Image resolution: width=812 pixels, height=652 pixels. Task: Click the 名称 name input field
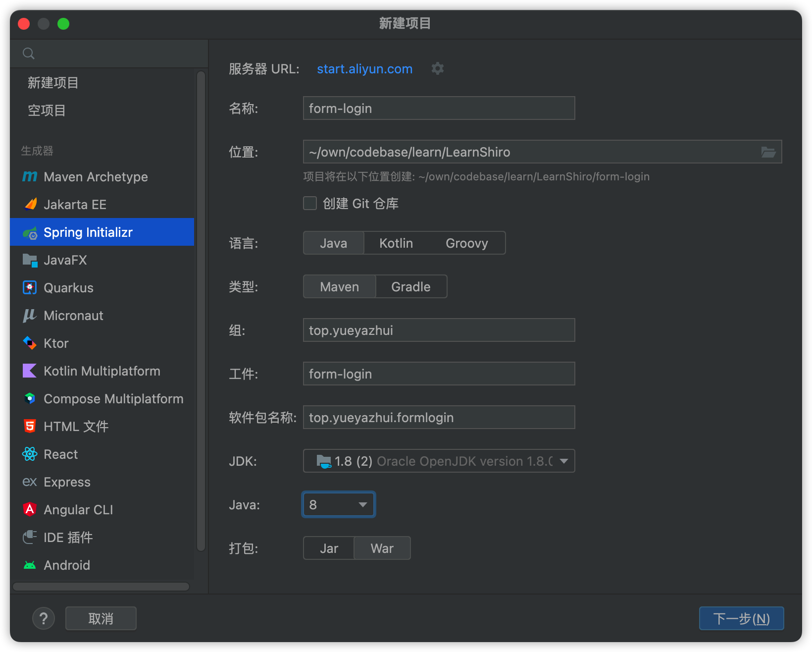pos(439,108)
